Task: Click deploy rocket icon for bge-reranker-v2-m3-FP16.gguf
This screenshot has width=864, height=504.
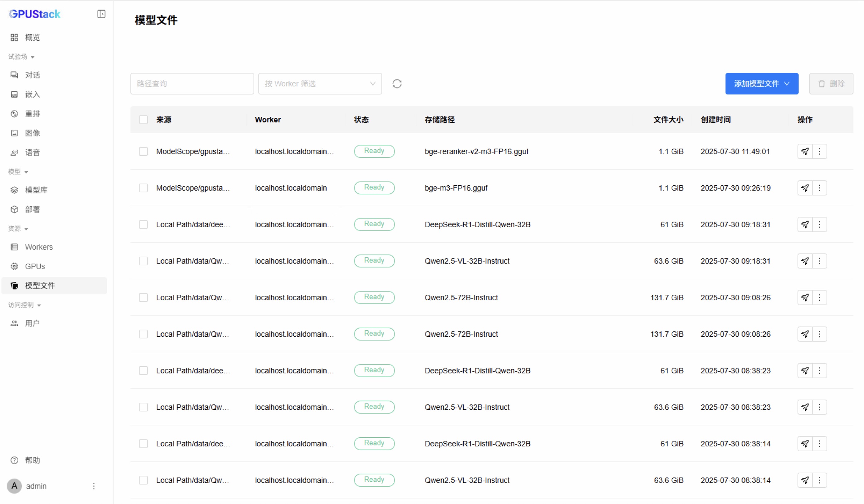Action: [805, 152]
